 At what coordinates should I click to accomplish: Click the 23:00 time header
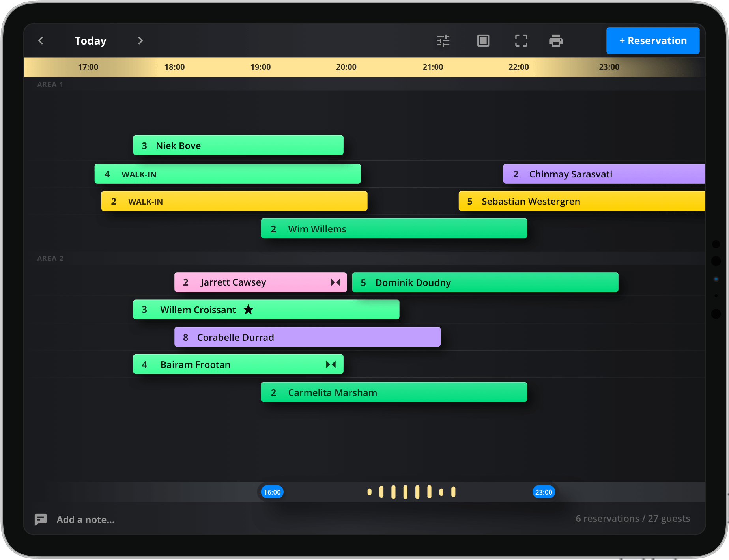(x=609, y=67)
